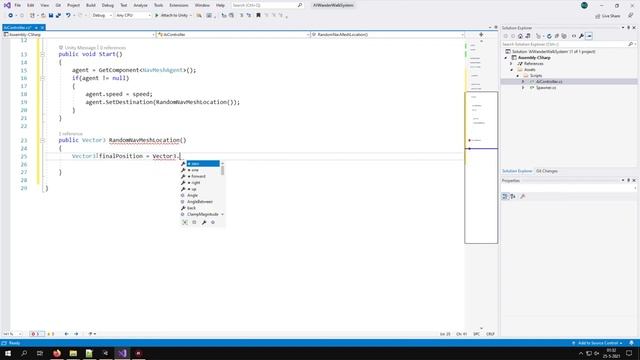Viewport: 640px width, 360px height.
Task: Toggle the properties wrench filter in IntelliSense
Action: [204, 222]
